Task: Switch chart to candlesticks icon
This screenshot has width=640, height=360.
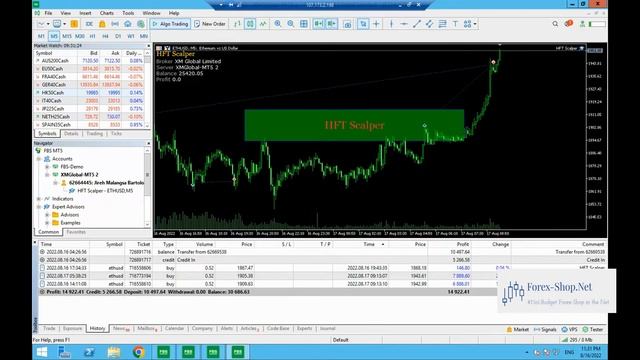Action: [x=250, y=24]
